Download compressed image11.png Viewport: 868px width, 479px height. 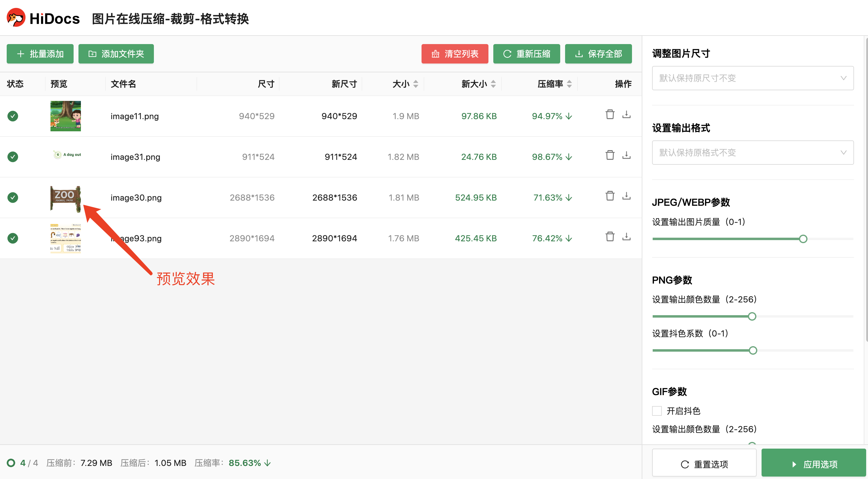(x=626, y=115)
